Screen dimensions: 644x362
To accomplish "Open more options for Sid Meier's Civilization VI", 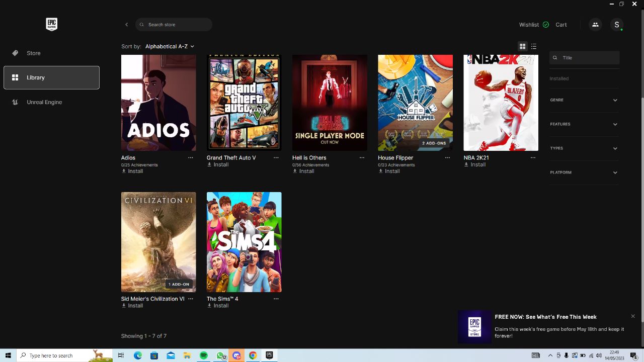I will pyautogui.click(x=191, y=299).
